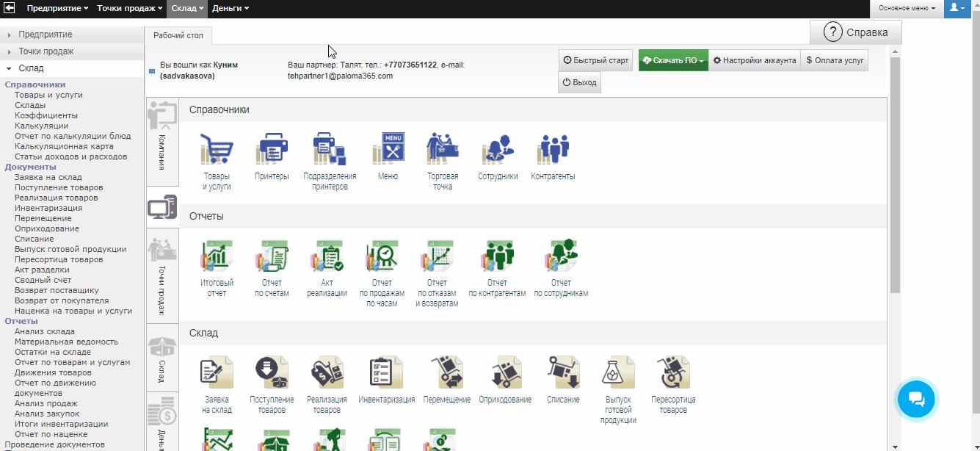The image size is (980, 451).
Task: Click the vertical page scrollbar
Action: pyautogui.click(x=895, y=176)
